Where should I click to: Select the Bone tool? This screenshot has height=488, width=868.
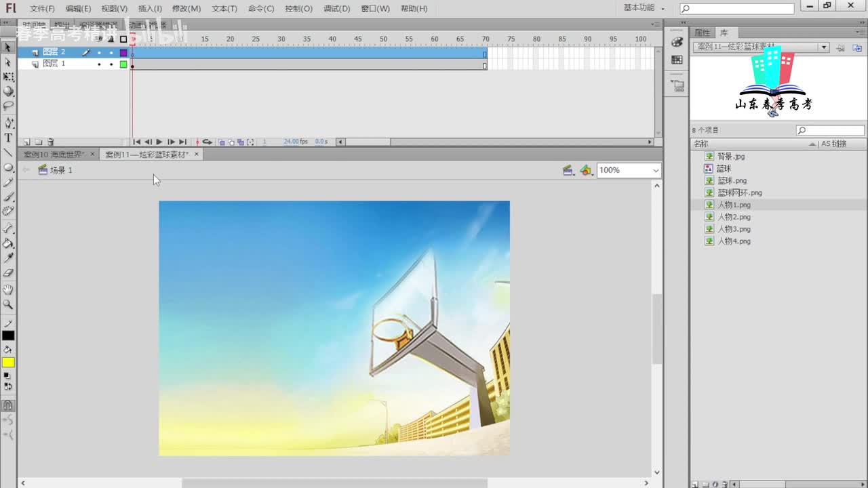click(8, 228)
